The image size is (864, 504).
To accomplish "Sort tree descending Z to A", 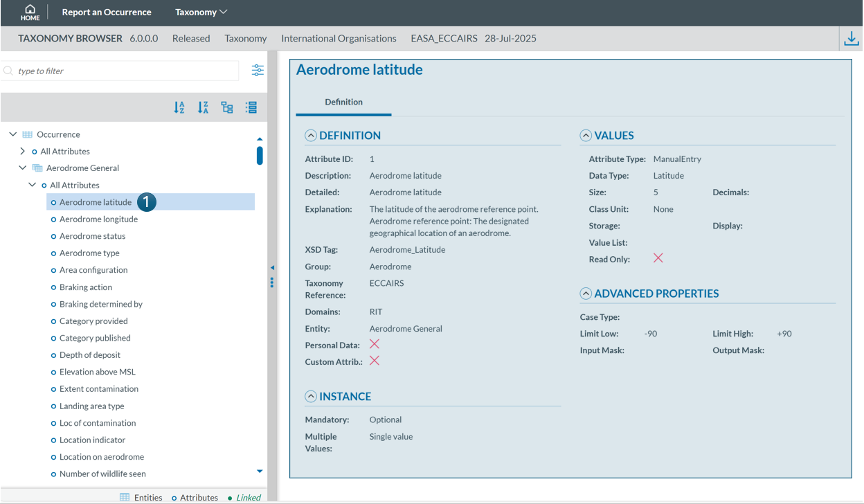I will (x=203, y=107).
